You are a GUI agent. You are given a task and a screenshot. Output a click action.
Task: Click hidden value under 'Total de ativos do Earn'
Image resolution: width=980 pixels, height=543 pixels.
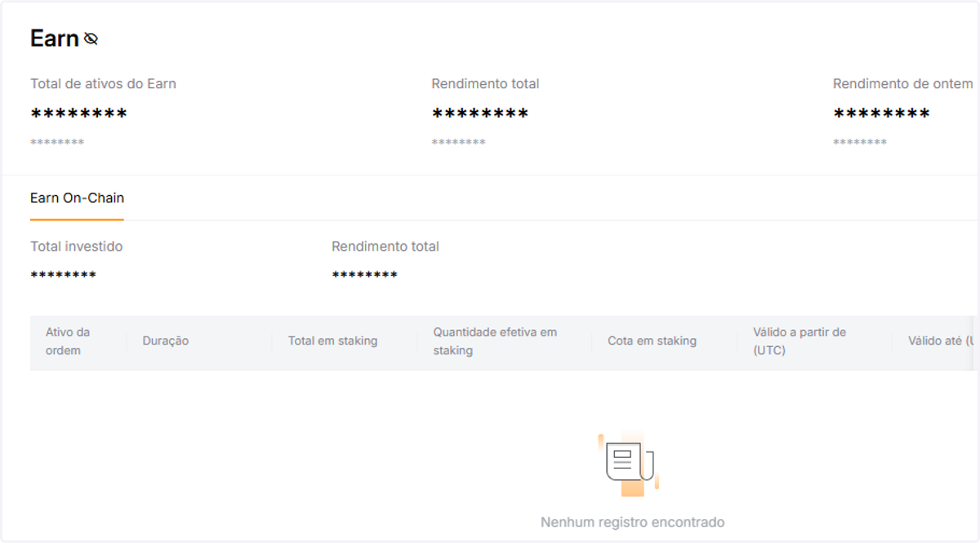pyautogui.click(x=79, y=113)
